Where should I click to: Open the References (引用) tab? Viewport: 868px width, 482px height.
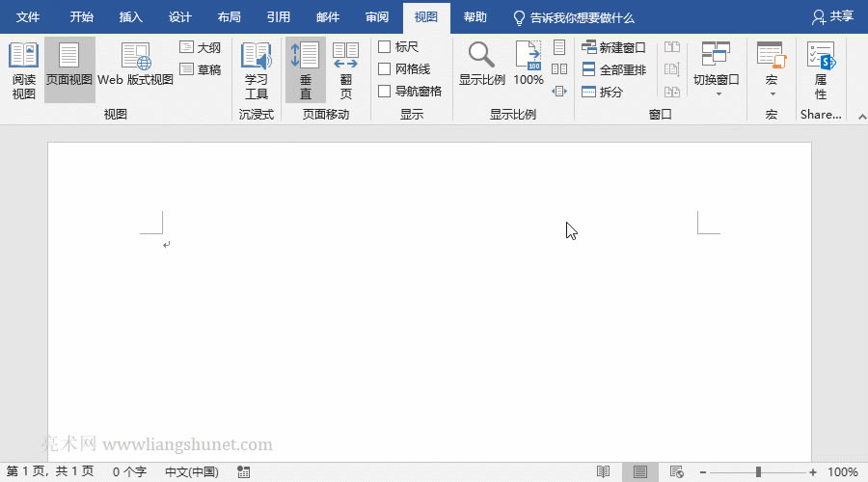(278, 17)
